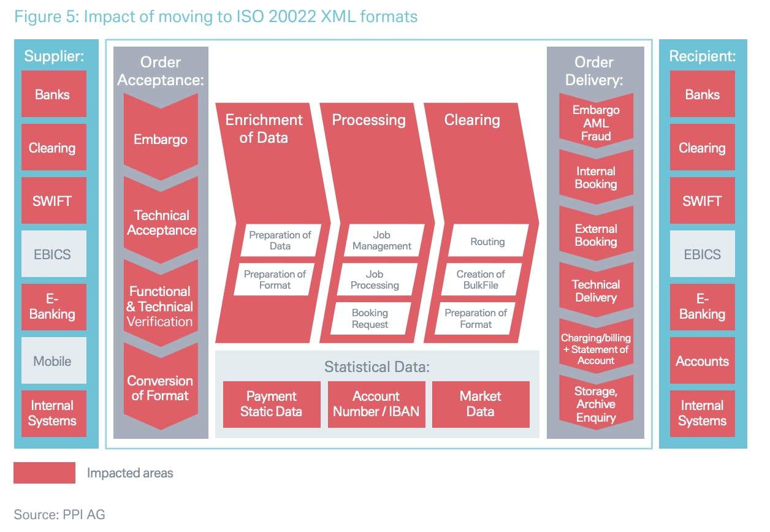Click the Payment Static Data box
The width and height of the screenshot is (770, 532).
point(272,404)
